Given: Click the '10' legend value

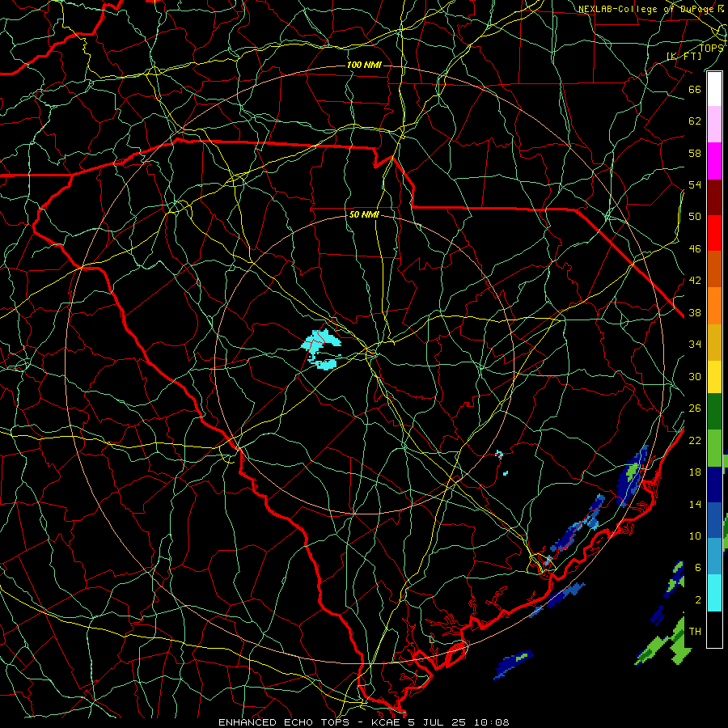Looking at the screenshot, I should pyautogui.click(x=695, y=535).
